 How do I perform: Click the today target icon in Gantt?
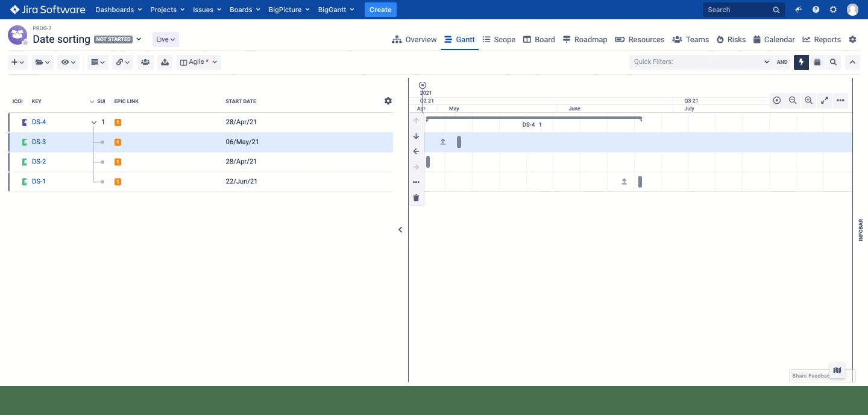coord(777,101)
